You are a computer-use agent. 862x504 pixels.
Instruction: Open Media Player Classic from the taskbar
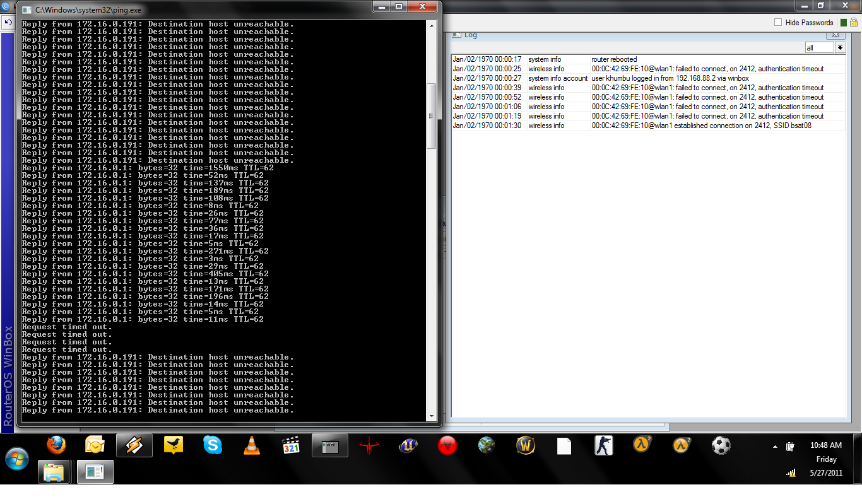click(291, 445)
